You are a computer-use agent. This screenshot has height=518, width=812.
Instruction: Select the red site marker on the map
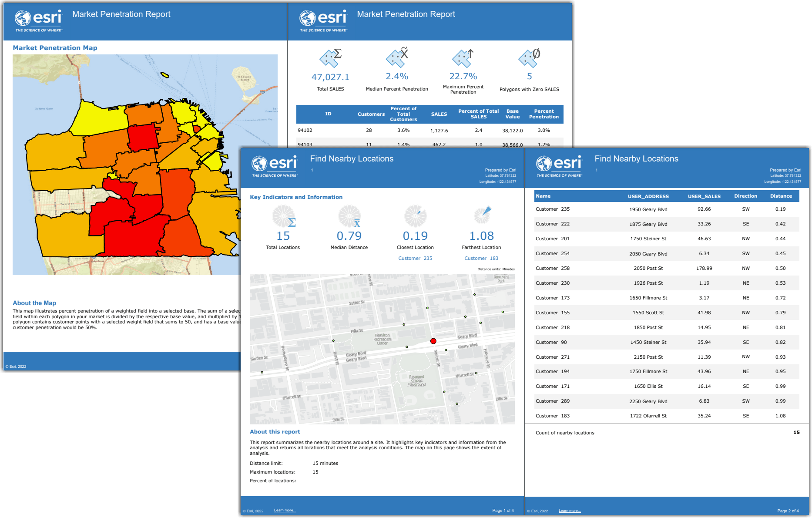tap(433, 341)
